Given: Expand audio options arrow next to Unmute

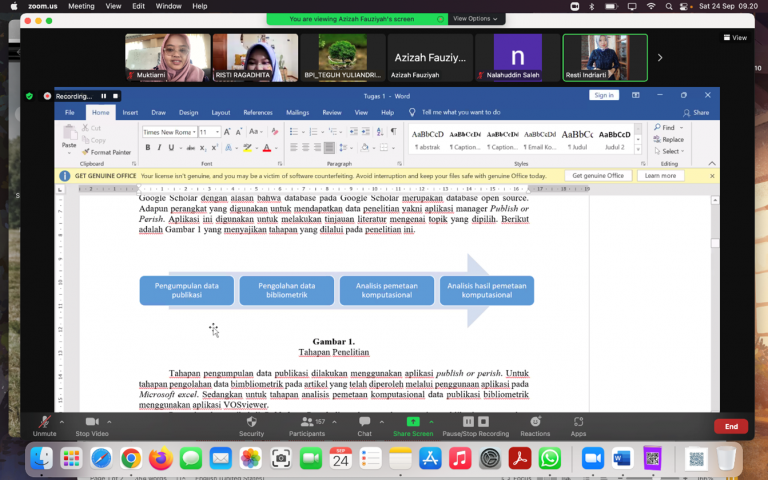Looking at the screenshot, I should [62, 422].
